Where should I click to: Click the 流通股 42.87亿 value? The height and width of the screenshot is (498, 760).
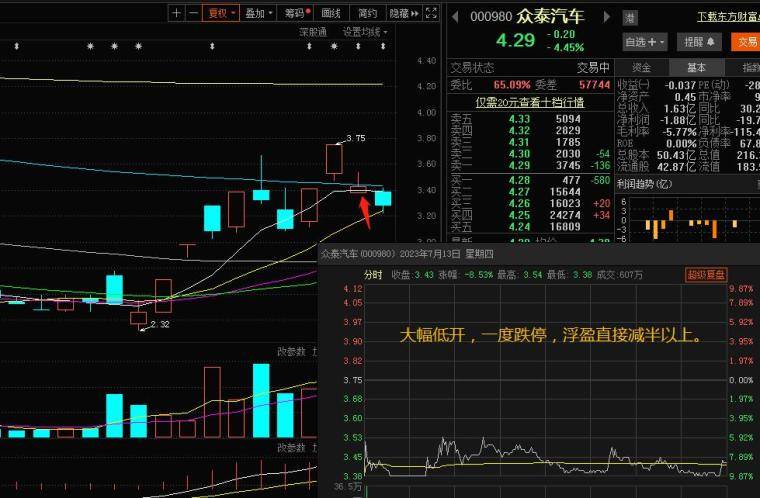pos(676,167)
